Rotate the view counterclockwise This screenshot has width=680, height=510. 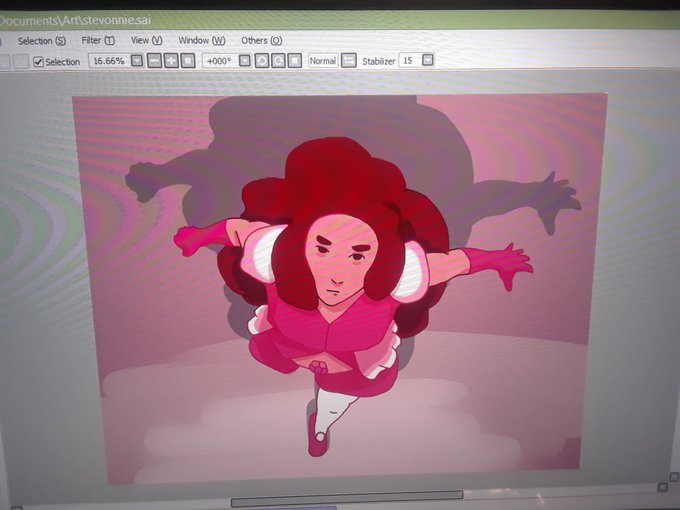[x=262, y=60]
